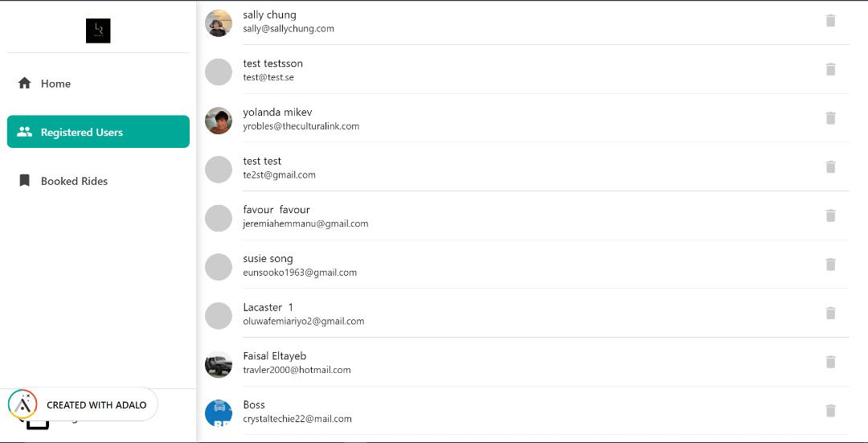
Task: Open the susie song user entry
Action: (268, 259)
